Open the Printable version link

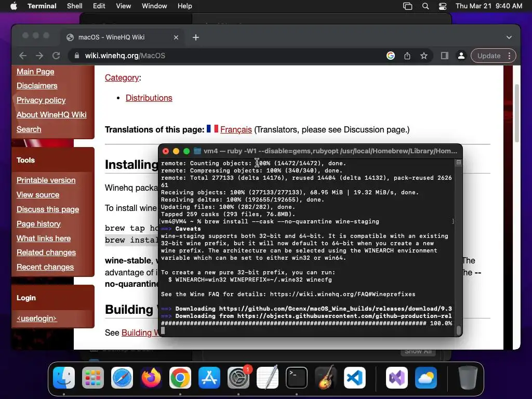click(46, 180)
